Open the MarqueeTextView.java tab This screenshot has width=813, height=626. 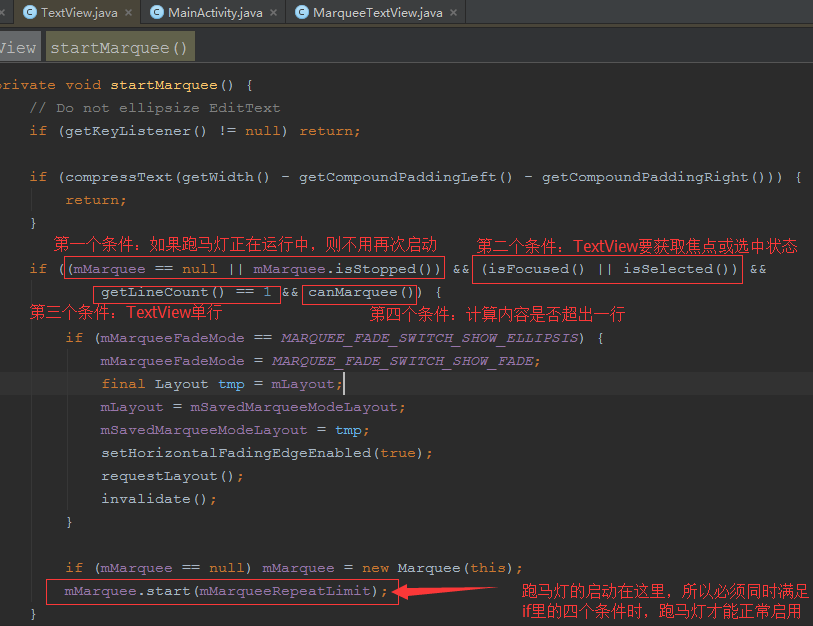[378, 12]
